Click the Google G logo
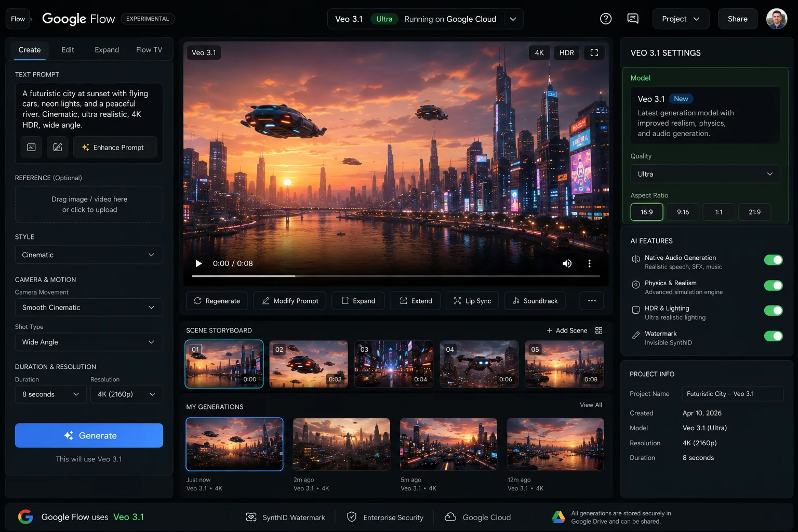Image resolution: width=798 pixels, height=532 pixels. pos(25,517)
